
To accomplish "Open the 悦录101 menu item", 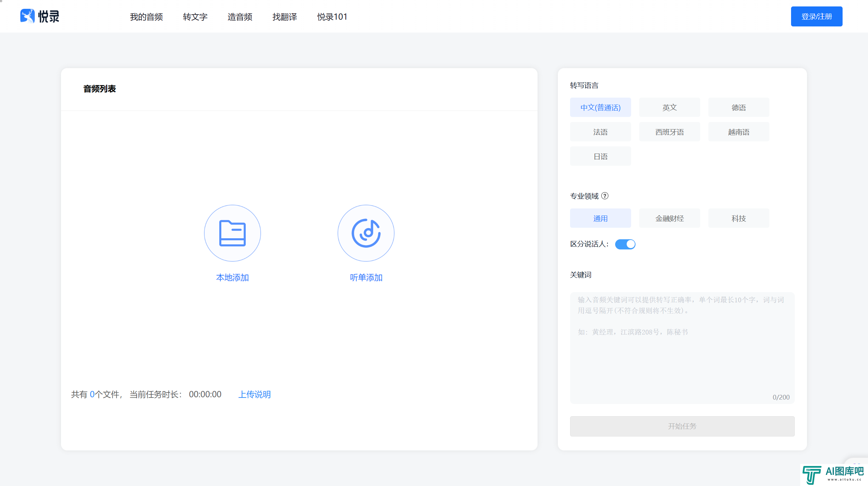I will [x=332, y=17].
